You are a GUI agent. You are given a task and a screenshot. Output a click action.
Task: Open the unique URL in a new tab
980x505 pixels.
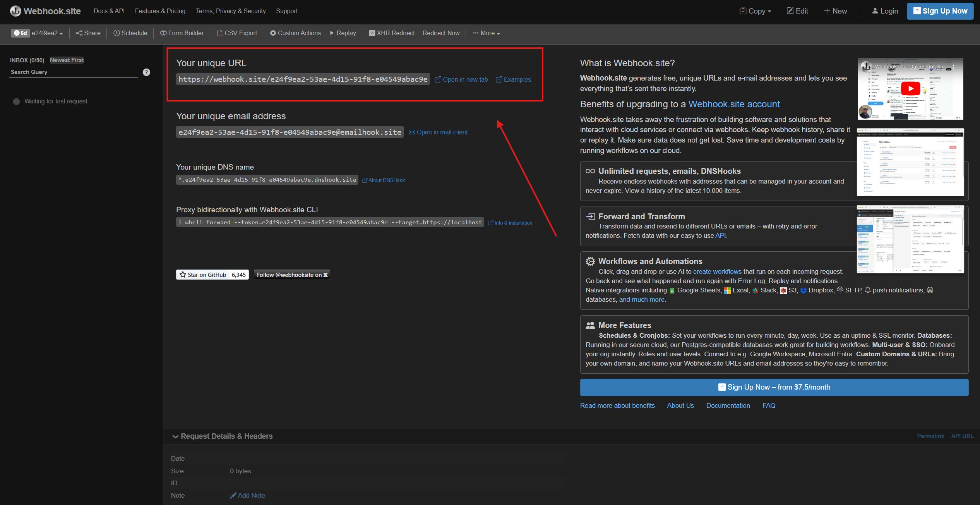pyautogui.click(x=461, y=79)
